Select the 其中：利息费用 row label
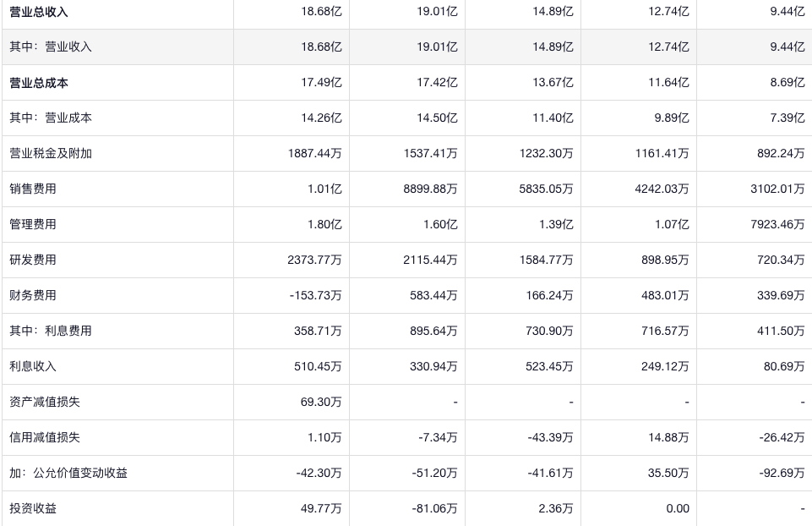The width and height of the screenshot is (812, 526). pyautogui.click(x=51, y=331)
